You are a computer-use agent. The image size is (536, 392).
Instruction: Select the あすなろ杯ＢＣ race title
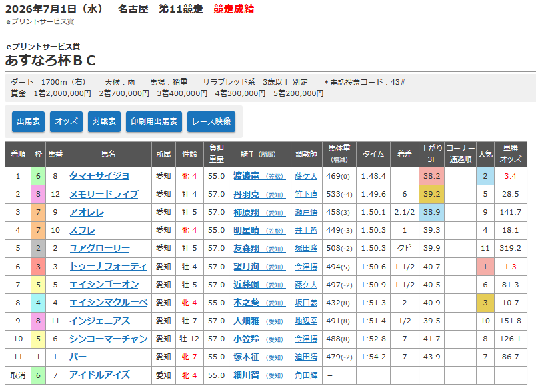(50, 61)
